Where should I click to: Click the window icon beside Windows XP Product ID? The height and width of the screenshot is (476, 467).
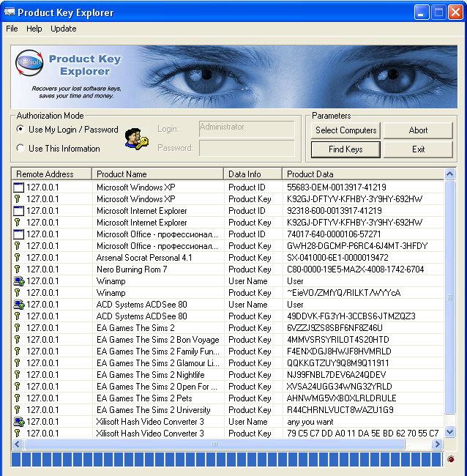18,187
